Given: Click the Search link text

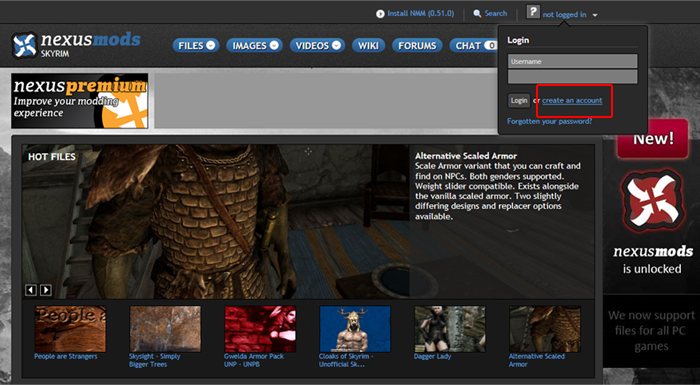Looking at the screenshot, I should (496, 13).
